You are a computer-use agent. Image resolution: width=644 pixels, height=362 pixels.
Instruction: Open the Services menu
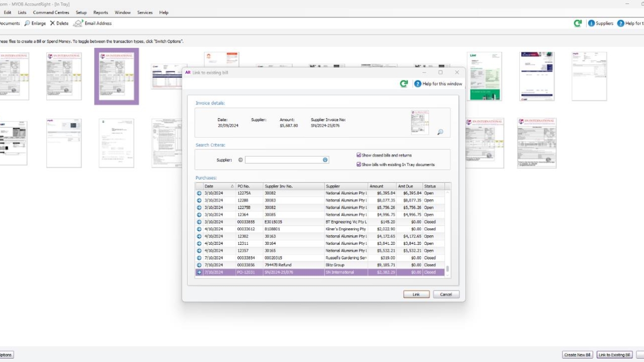click(145, 13)
